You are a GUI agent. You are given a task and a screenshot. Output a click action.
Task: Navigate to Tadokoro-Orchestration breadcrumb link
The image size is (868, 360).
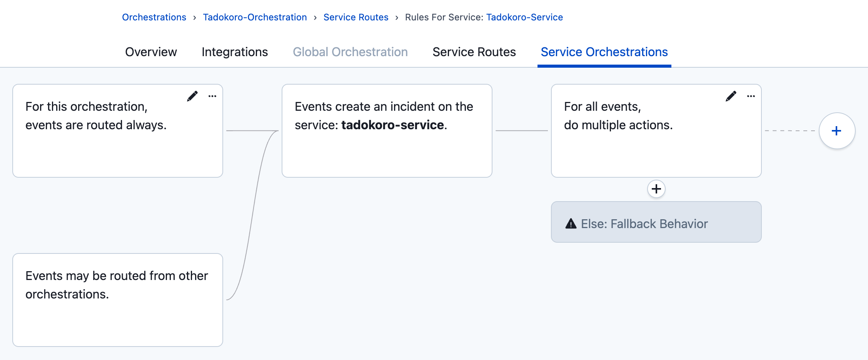tap(255, 17)
